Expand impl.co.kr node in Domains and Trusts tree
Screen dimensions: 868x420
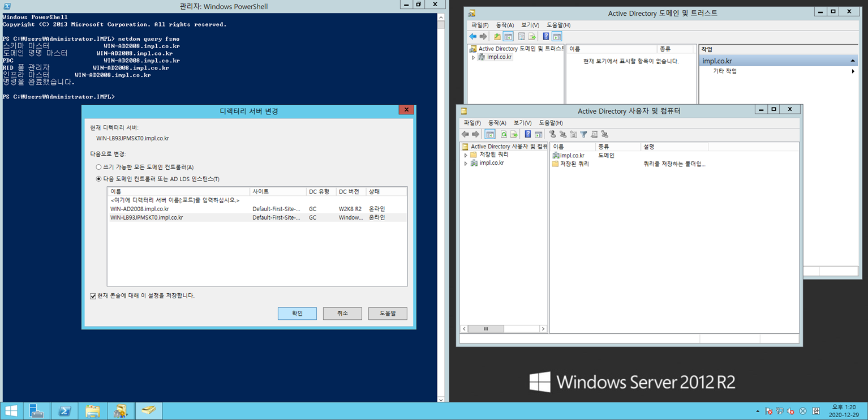[x=474, y=57]
